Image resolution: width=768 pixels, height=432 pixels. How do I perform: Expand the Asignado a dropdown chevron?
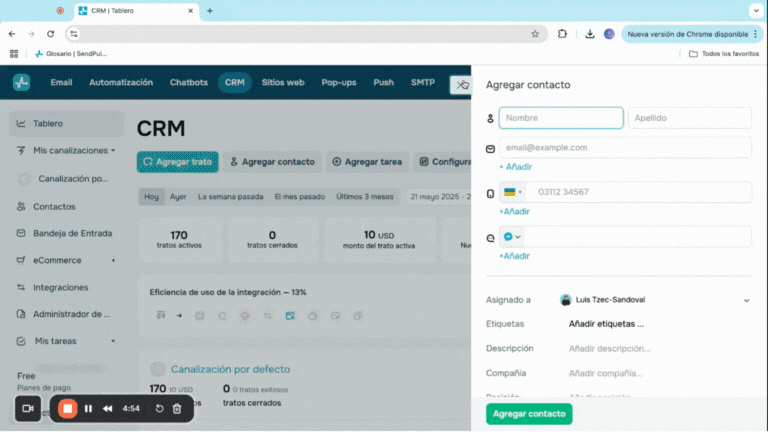coord(746,300)
